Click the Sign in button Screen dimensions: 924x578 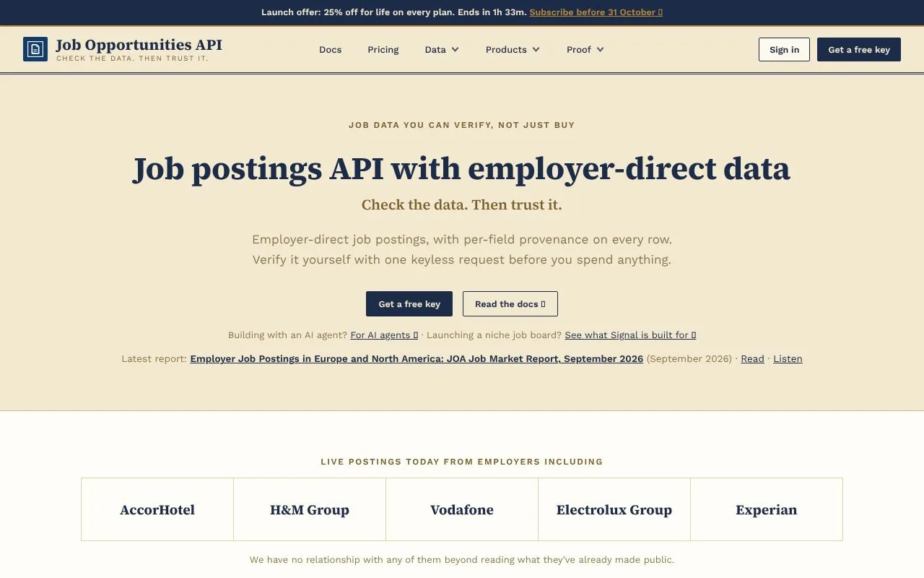[784, 50]
